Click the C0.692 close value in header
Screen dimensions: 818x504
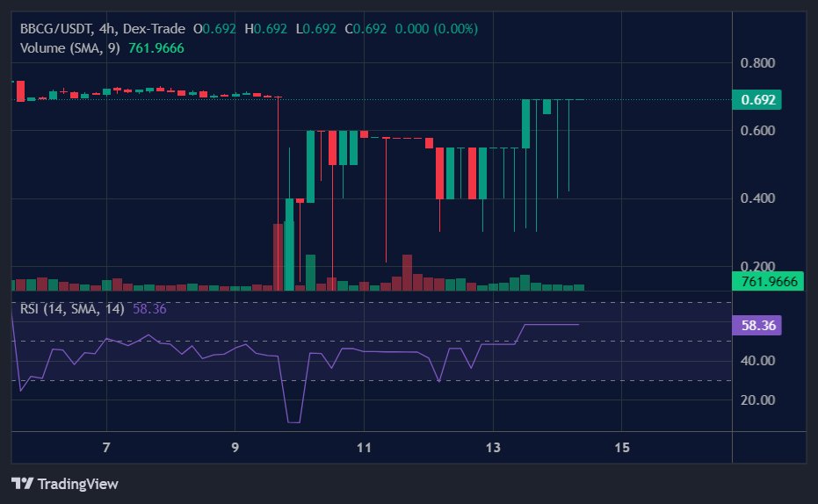[x=366, y=29]
